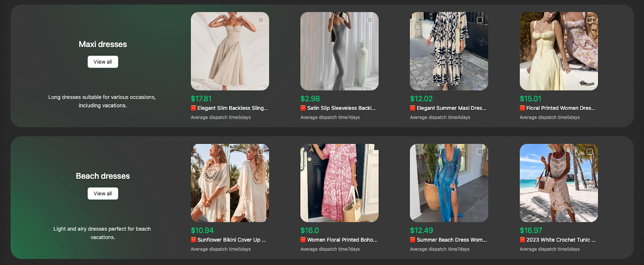The image size is (644, 265).
Task: Click the red icon before Summer Beach Dress title
Action: point(413,240)
